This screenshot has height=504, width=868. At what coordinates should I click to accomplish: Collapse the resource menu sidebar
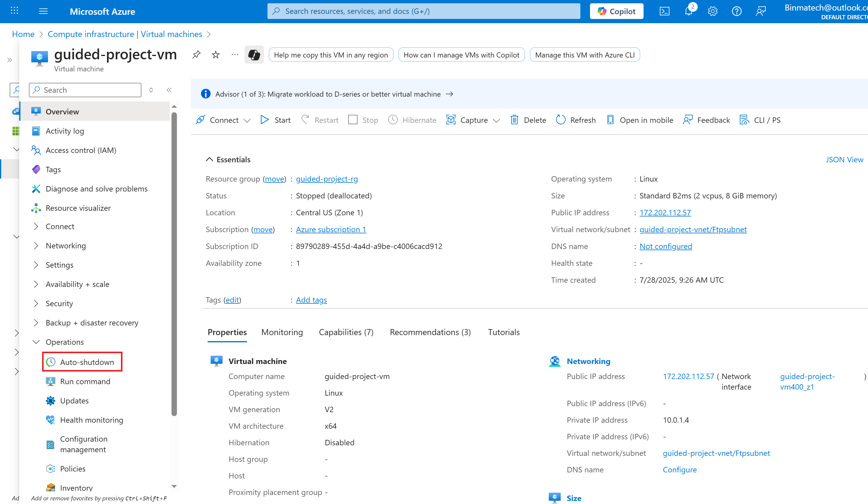click(x=169, y=90)
